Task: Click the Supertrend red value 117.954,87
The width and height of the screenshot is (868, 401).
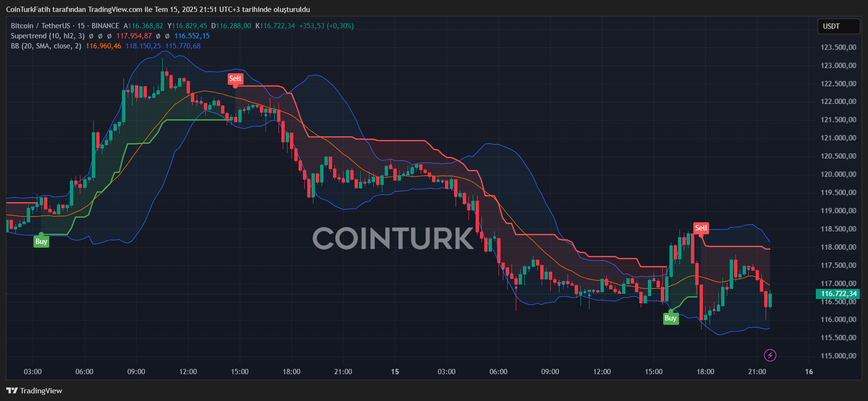Action: click(x=134, y=36)
